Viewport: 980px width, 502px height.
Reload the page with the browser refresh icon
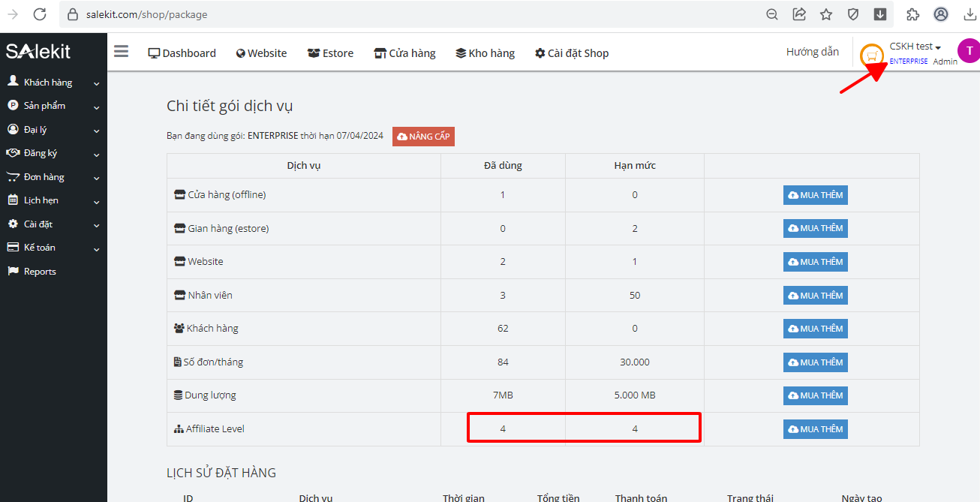pyautogui.click(x=40, y=14)
